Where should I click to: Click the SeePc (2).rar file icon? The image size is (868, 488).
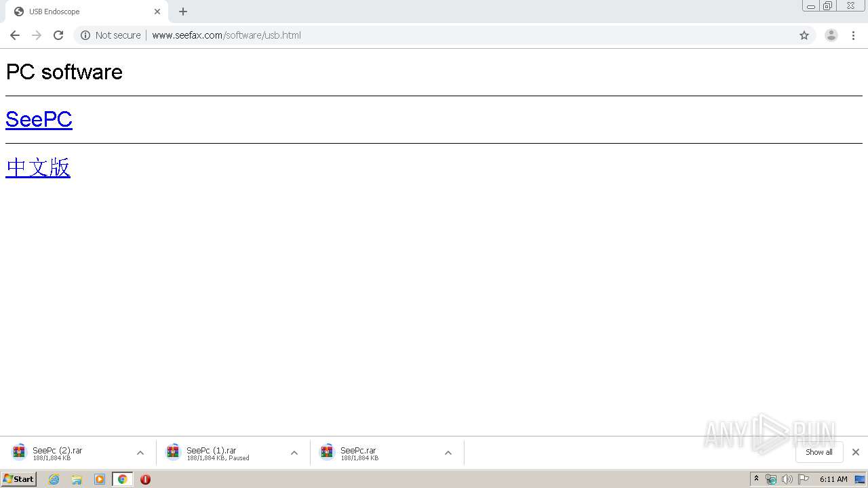click(x=19, y=452)
